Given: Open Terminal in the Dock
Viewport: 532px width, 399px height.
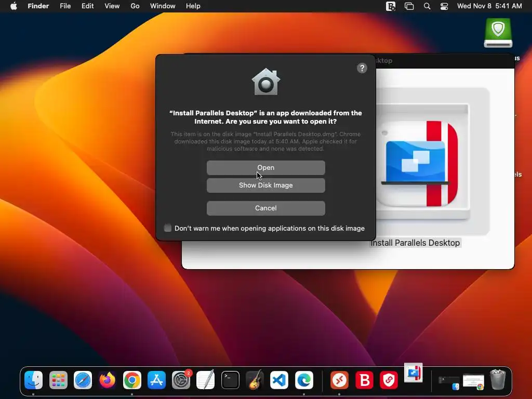Looking at the screenshot, I should click(x=230, y=380).
